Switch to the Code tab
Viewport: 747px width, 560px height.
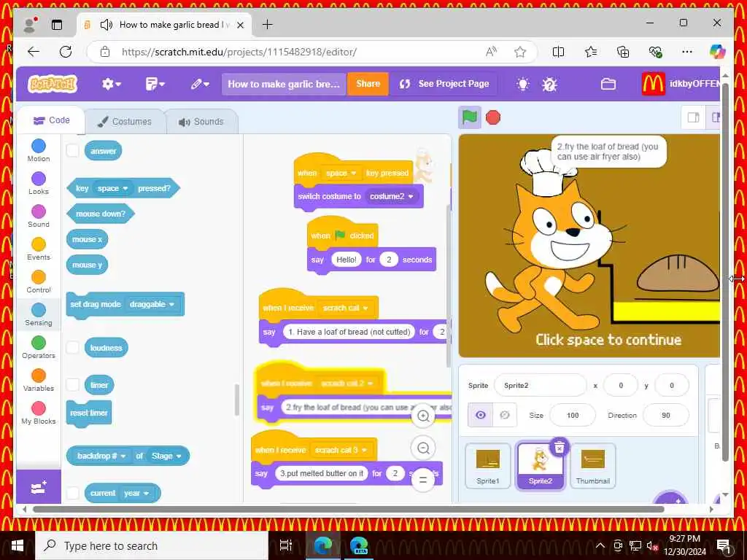coord(52,120)
